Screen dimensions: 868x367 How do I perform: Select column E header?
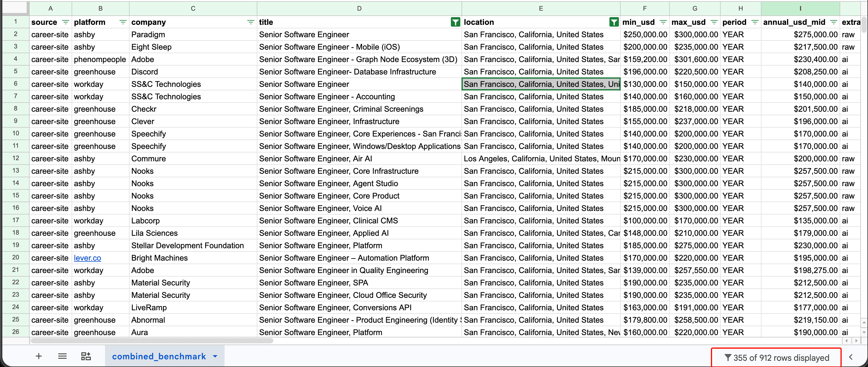541,8
